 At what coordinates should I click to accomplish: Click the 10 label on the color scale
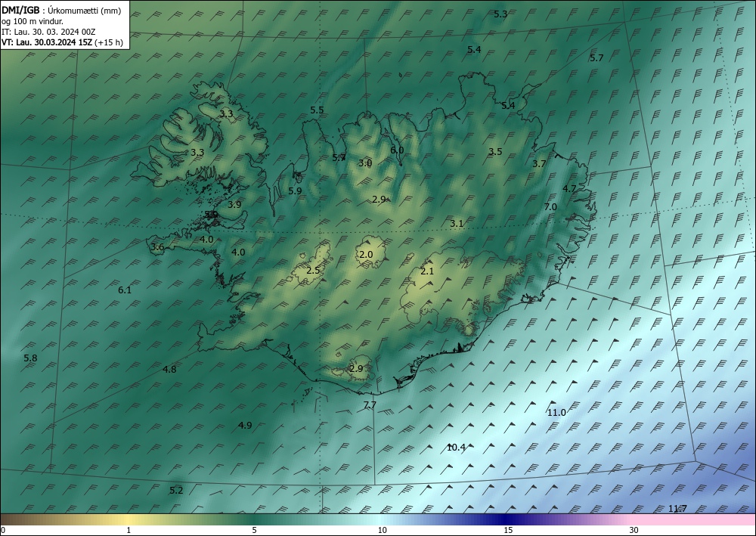[383, 531]
